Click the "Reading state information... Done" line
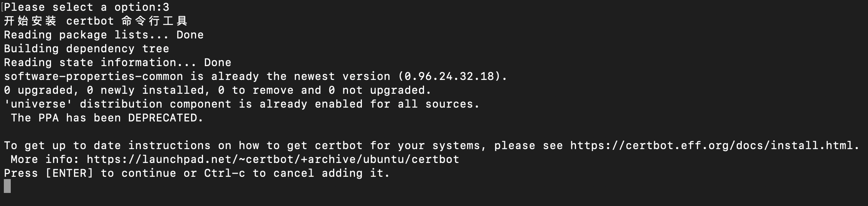This screenshot has width=868, height=206. coord(117,63)
